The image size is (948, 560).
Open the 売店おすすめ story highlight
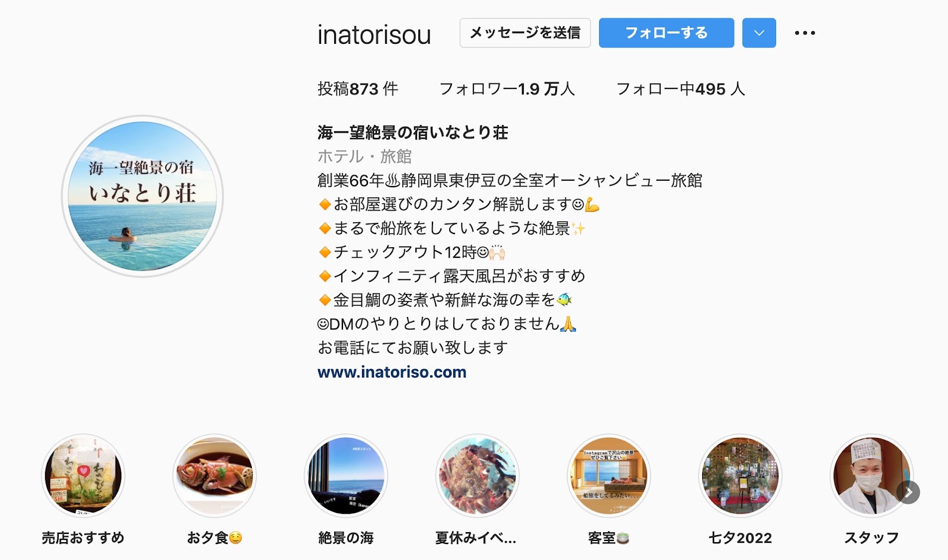(x=83, y=476)
